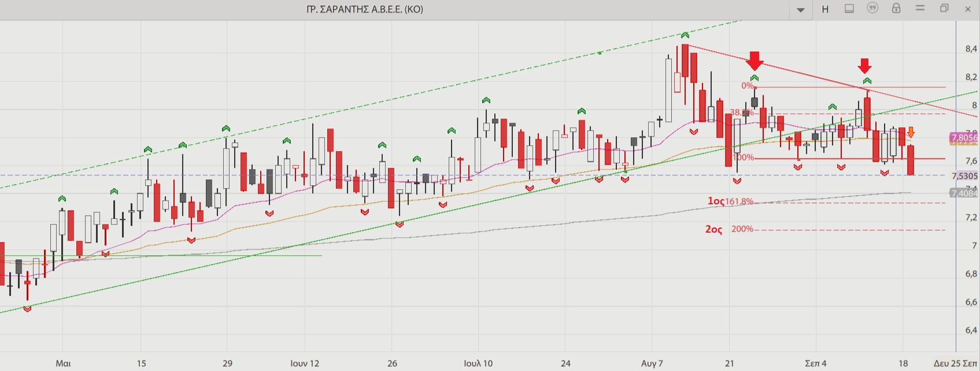980x371 pixels.
Task: Select the last red candlestick on the chart
Action: tap(911, 160)
